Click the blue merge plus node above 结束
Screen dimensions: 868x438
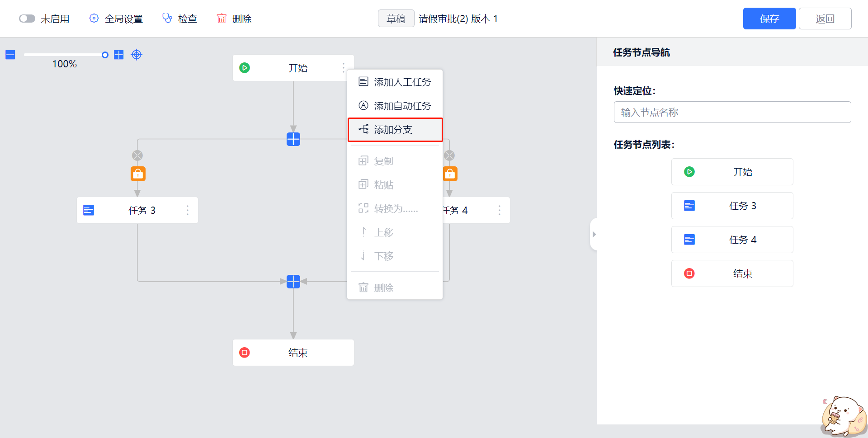(293, 282)
